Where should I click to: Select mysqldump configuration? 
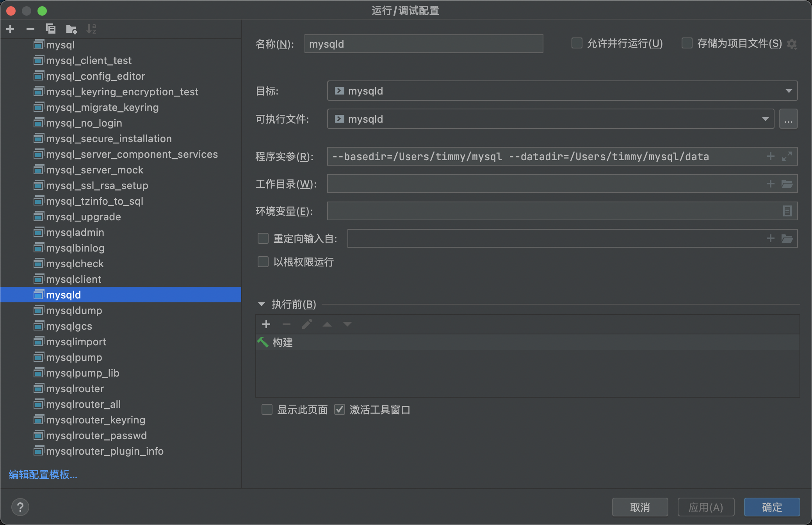121,311
